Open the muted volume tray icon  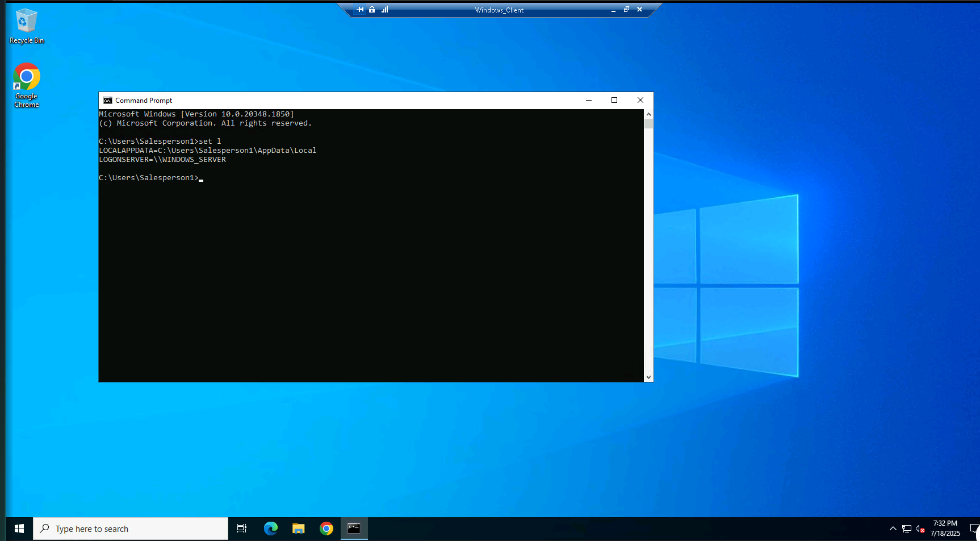coord(920,528)
